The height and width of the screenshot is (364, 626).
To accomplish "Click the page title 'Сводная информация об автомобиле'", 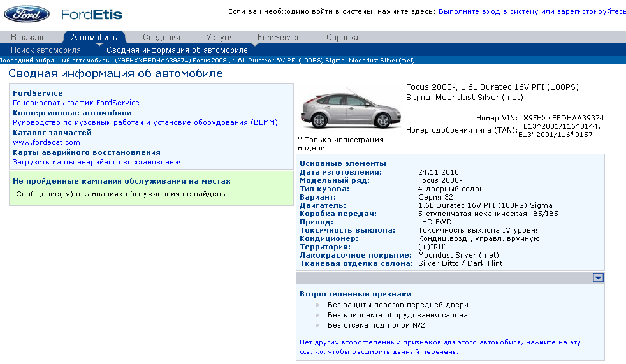I will [115, 73].
